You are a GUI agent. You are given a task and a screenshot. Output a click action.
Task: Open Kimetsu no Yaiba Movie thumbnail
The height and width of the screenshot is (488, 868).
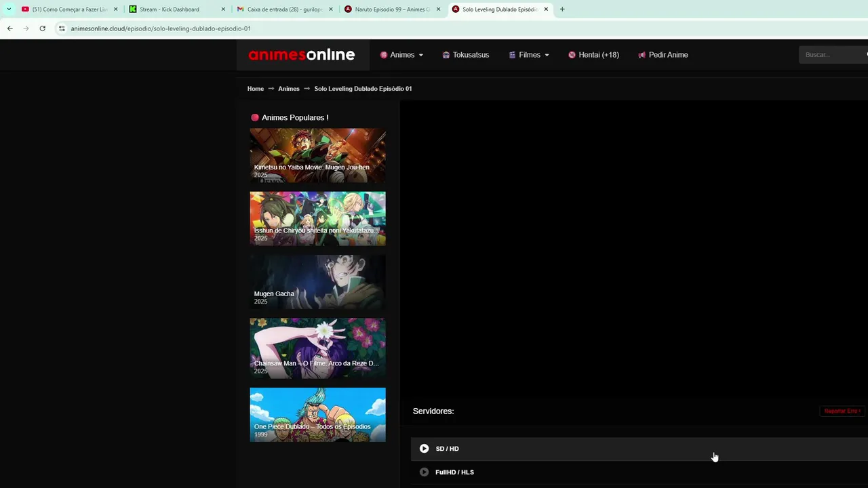[317, 155]
